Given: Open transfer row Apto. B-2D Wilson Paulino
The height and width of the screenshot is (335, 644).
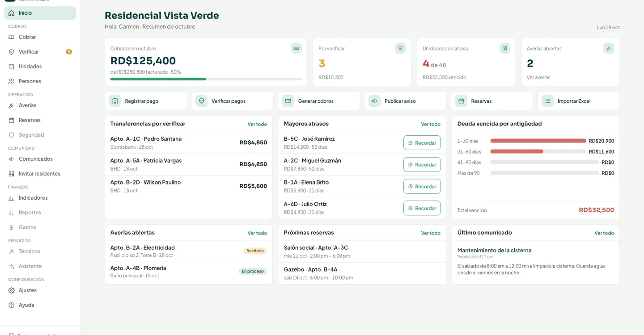Looking at the screenshot, I should (189, 186).
